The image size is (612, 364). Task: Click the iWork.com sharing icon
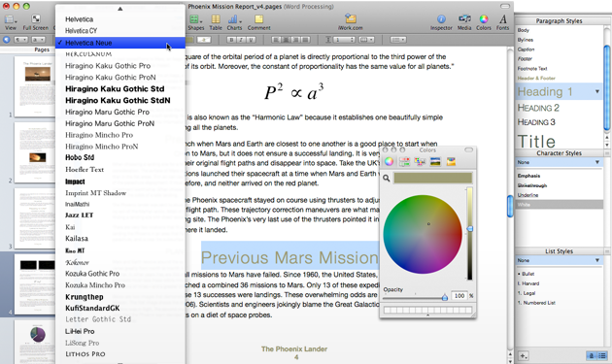click(350, 22)
